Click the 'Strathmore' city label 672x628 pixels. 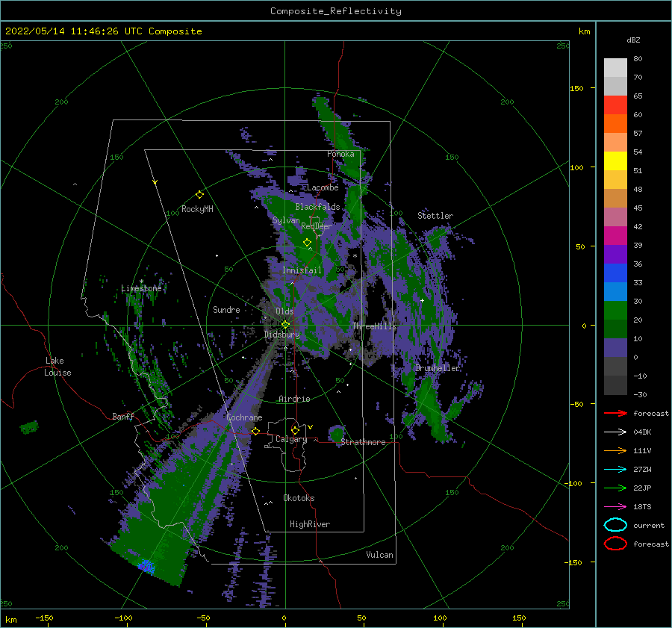[363, 442]
